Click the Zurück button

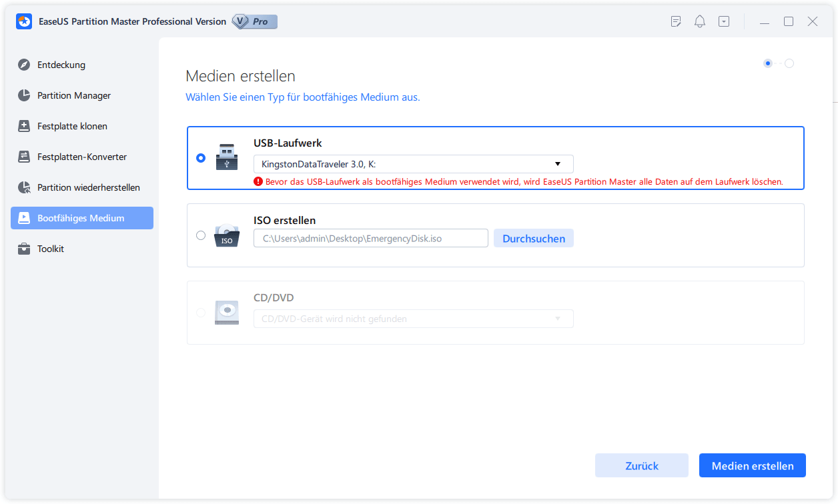click(642, 466)
